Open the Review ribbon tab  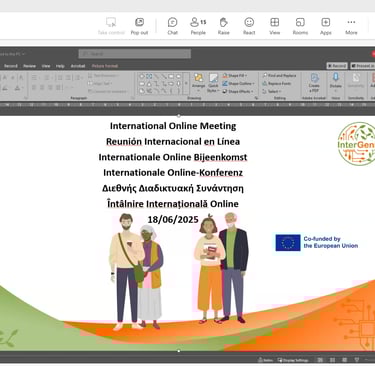point(29,66)
